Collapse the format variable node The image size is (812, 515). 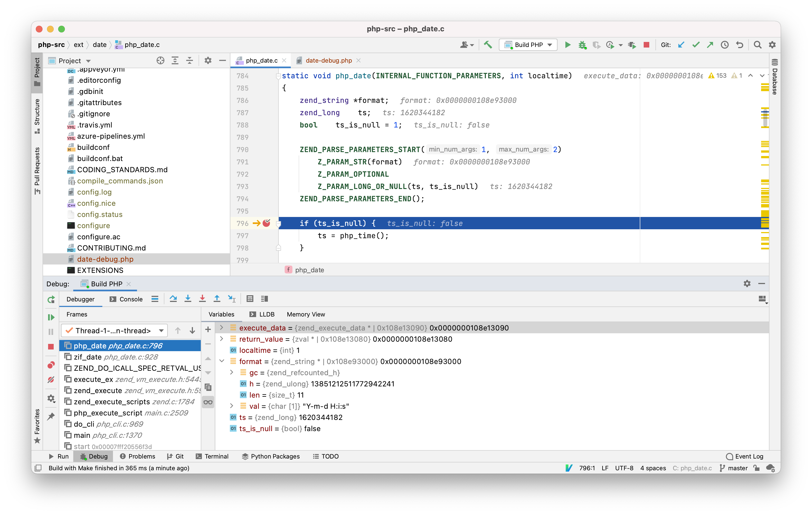[221, 361]
